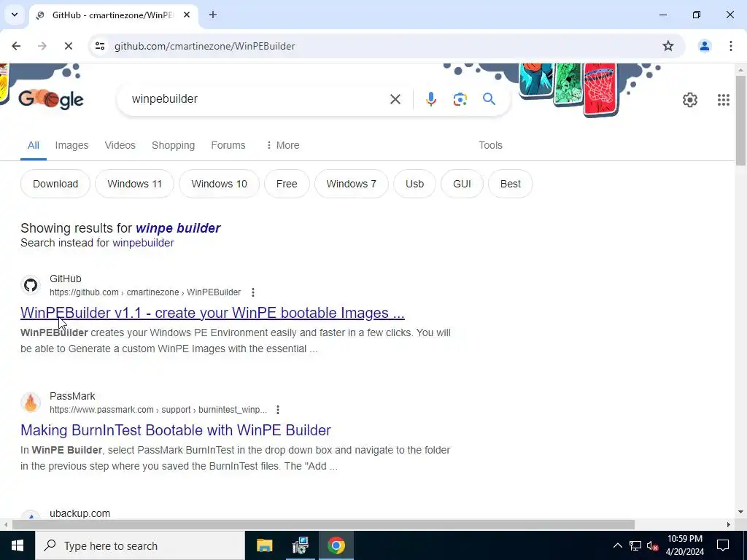The height and width of the screenshot is (560, 747).
Task: Apply the Windows 10 filter chip
Action: click(x=219, y=184)
